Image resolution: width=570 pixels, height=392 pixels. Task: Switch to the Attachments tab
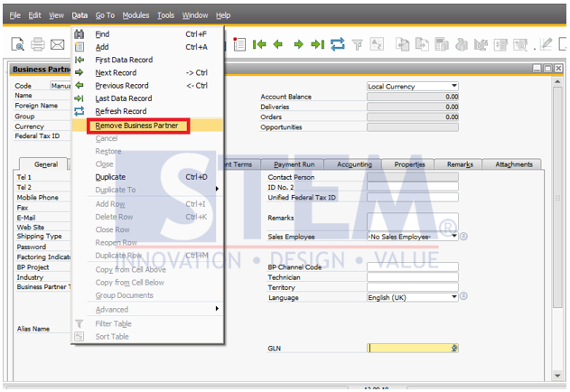coord(512,164)
